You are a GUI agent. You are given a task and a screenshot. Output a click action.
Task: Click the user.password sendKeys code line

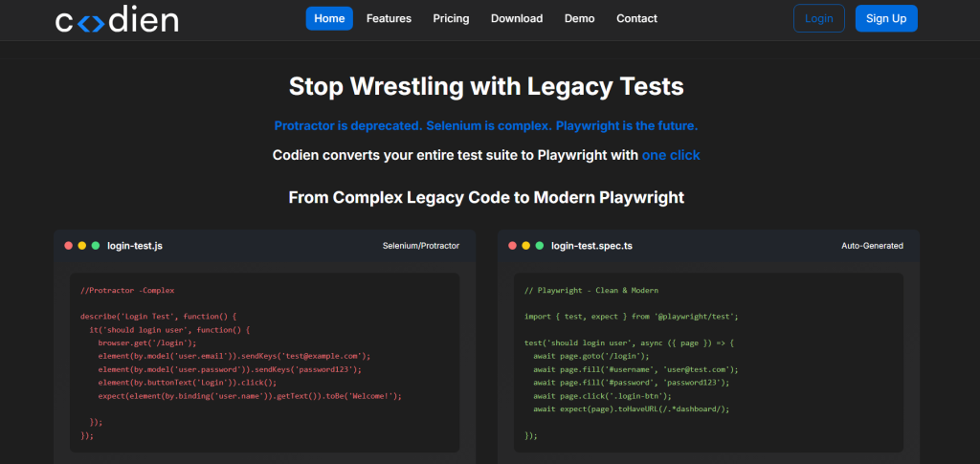click(230, 369)
